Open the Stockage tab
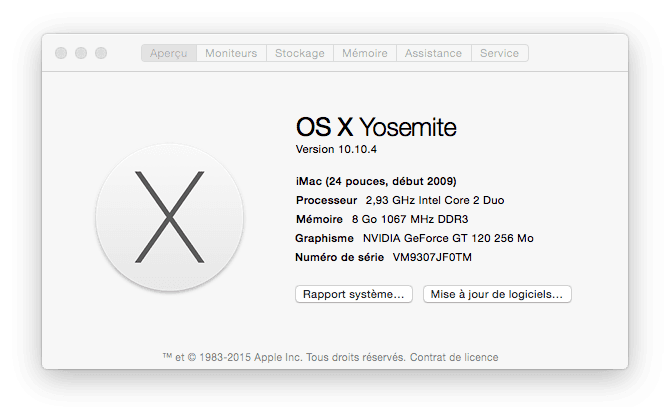This screenshot has width=670, height=419. coord(300,53)
